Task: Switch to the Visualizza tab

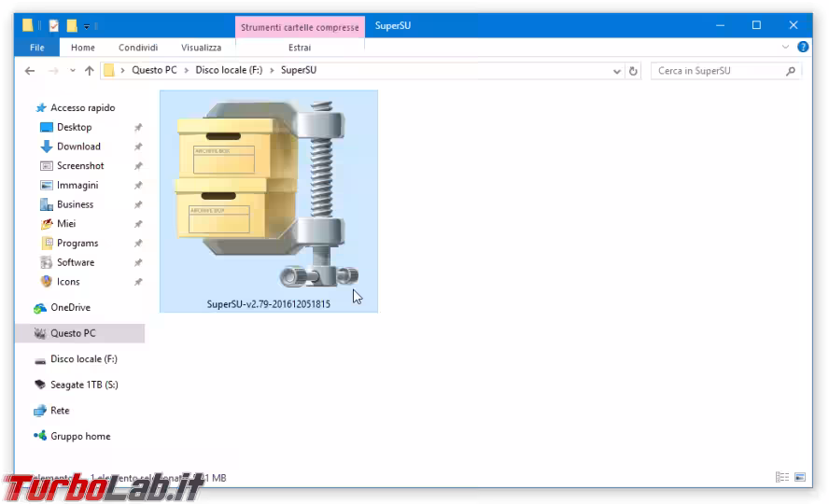Action: [x=201, y=48]
